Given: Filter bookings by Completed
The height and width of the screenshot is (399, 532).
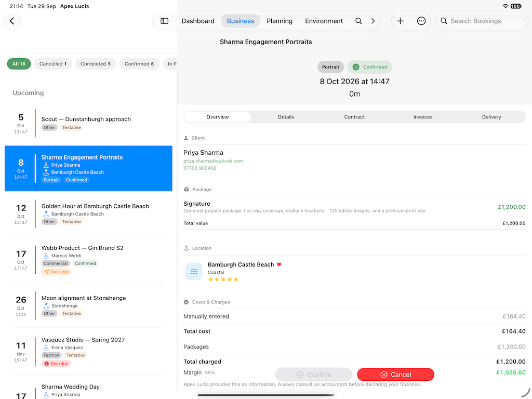Looking at the screenshot, I should tap(96, 64).
